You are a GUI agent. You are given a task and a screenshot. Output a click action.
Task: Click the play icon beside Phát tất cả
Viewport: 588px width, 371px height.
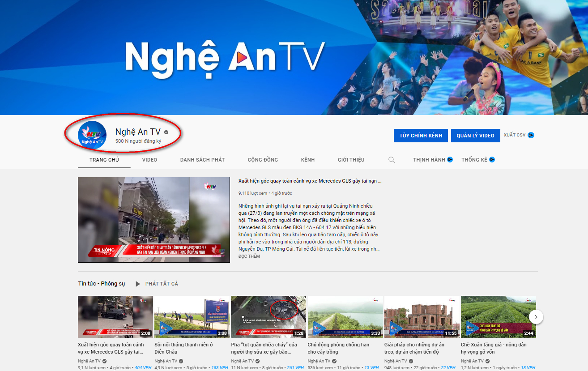(138, 284)
